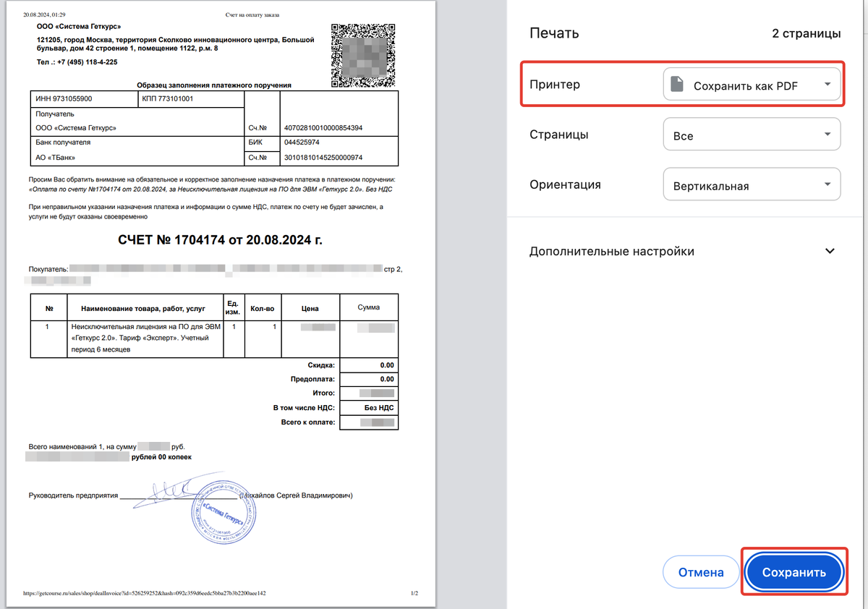Open the Ориентация dropdown showing Вертикальная

752,185
